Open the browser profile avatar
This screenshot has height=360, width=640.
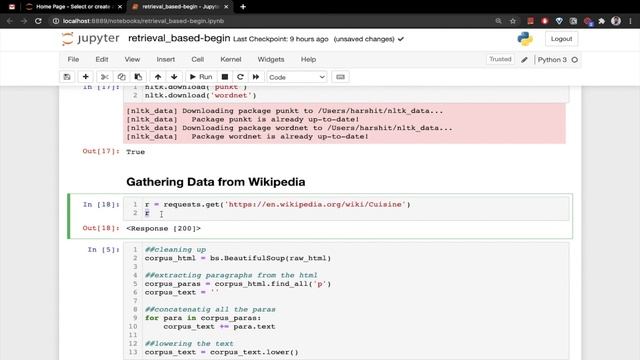(x=616, y=21)
